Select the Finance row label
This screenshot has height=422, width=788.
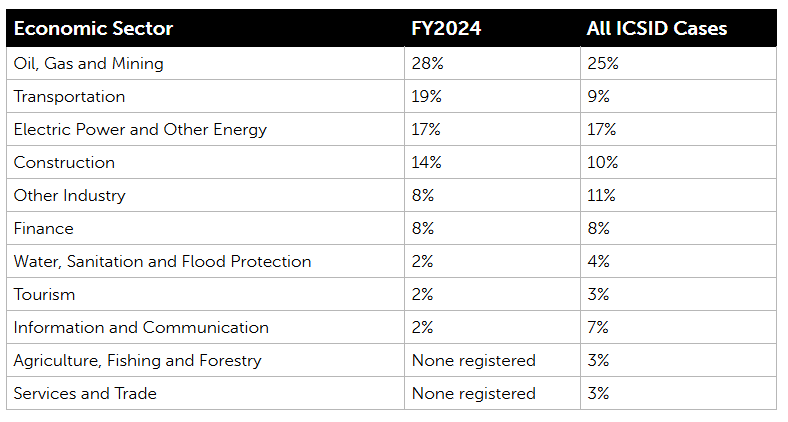[43, 229]
